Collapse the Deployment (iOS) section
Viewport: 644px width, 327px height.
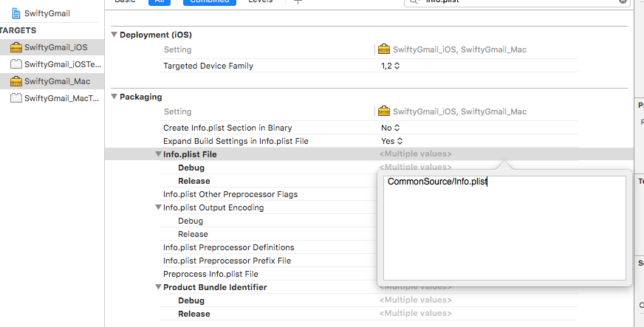[x=114, y=35]
